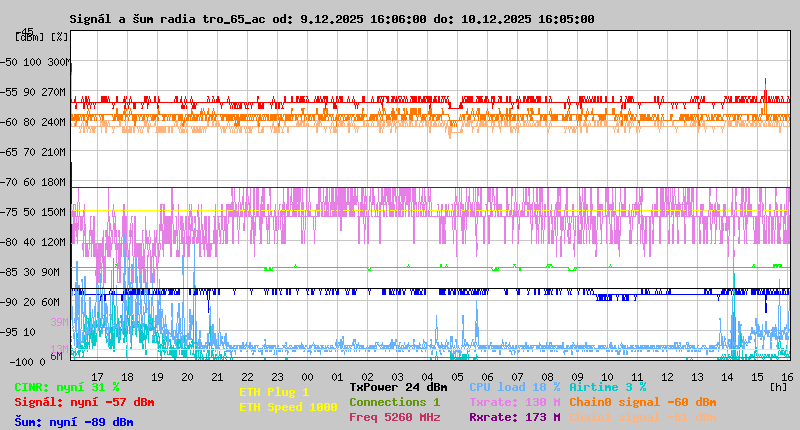Select the 'CINR: nyní 31 %' legend entry

coord(67,387)
